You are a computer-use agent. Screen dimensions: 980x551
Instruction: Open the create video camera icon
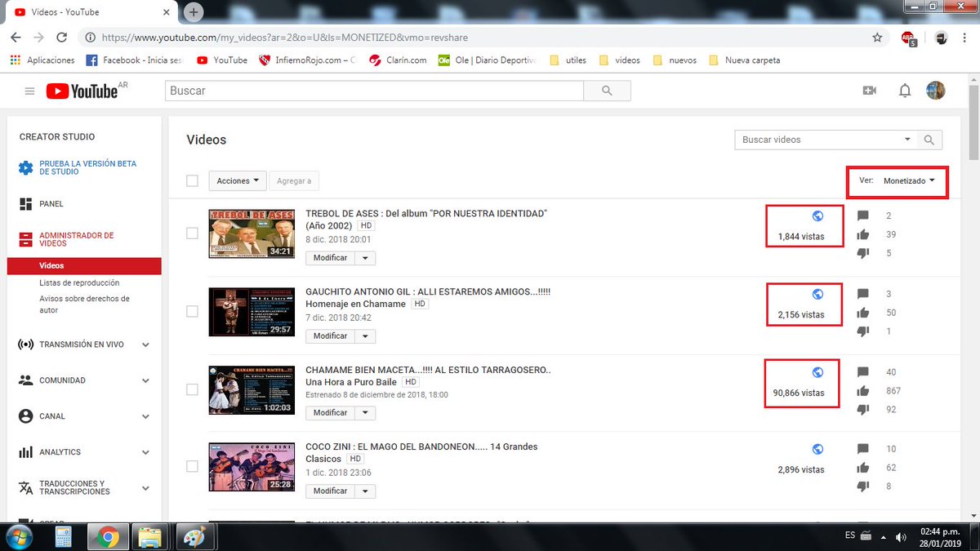tap(869, 91)
